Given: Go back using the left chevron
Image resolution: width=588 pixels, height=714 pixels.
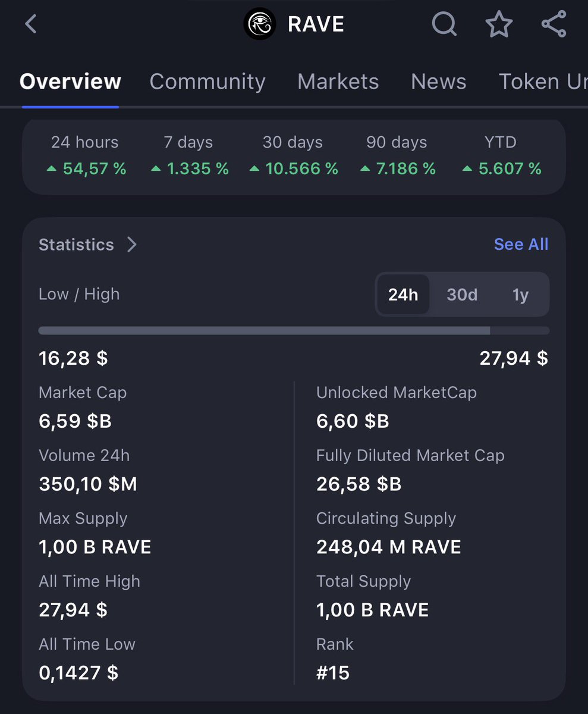Looking at the screenshot, I should [x=31, y=24].
